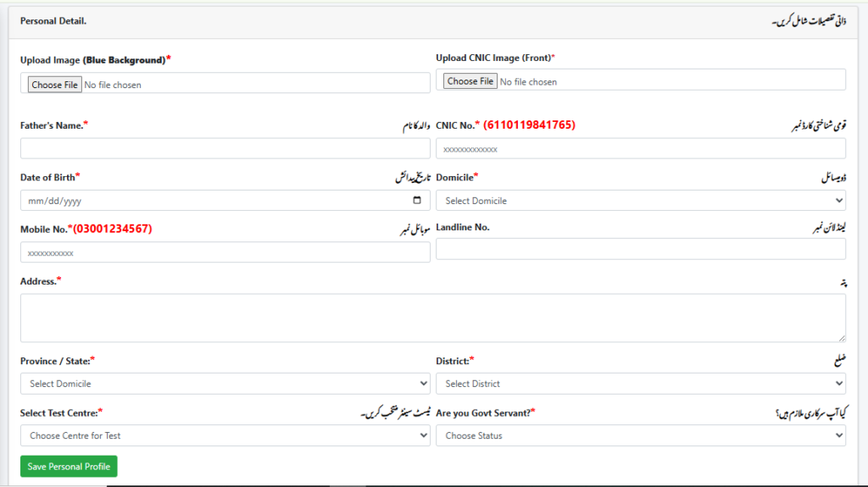Click the Address box resize handle
Viewport: 868px width, 487px height.
coord(840,337)
